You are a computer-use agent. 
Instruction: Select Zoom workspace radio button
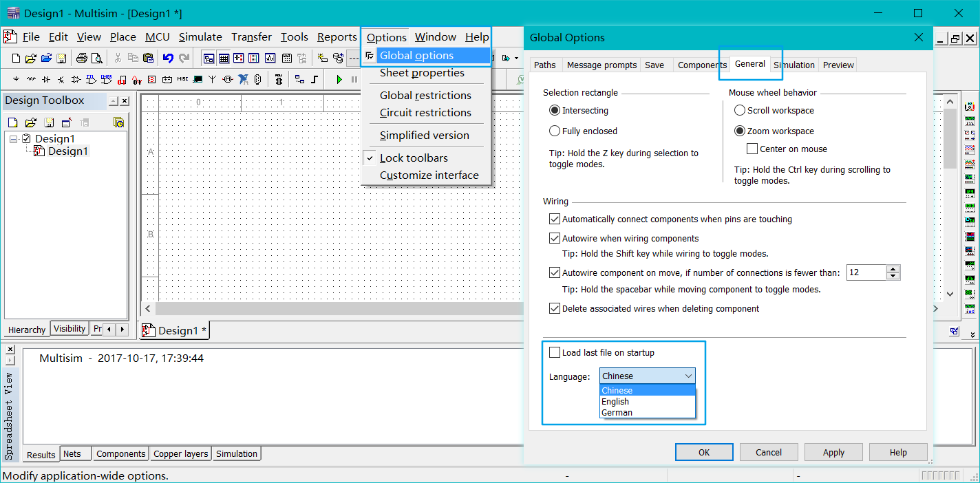pyautogui.click(x=740, y=131)
